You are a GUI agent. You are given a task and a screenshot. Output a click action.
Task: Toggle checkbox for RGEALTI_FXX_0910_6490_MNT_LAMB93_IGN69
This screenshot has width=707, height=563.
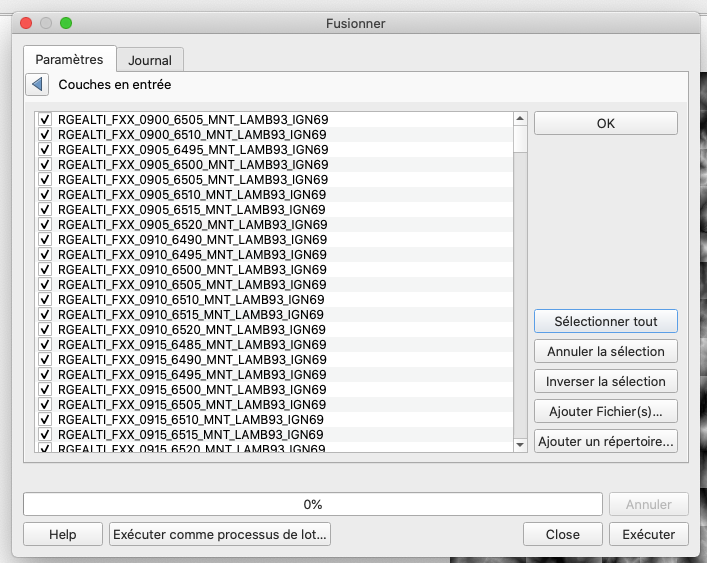[45, 240]
